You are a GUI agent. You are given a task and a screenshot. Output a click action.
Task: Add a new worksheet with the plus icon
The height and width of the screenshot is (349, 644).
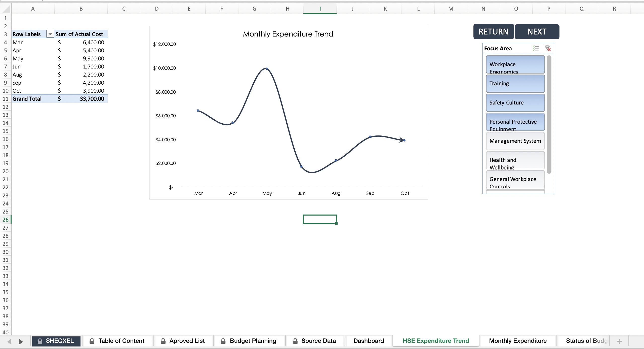pyautogui.click(x=619, y=341)
